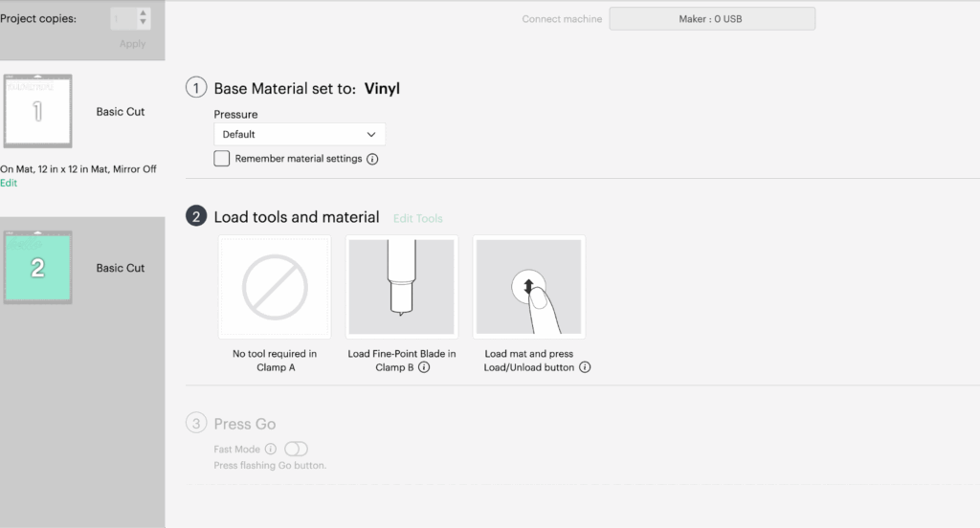Click info icon next to Clamp B
This screenshot has height=528, width=980.
click(x=424, y=367)
